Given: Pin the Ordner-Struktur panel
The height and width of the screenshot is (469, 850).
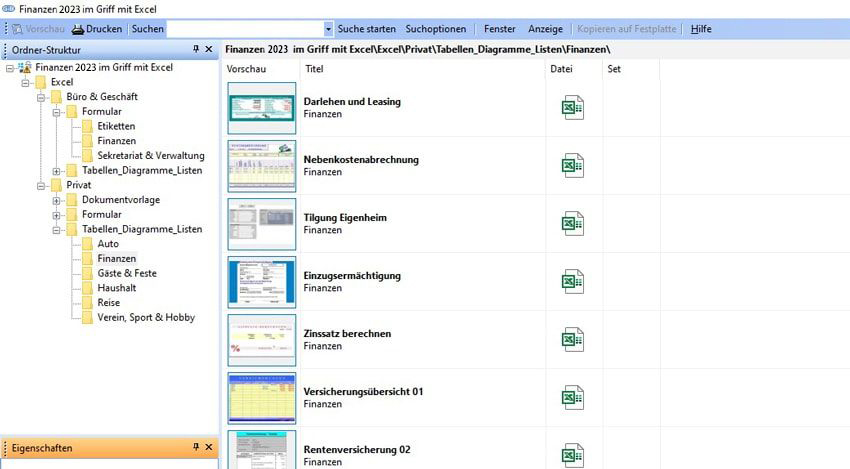Looking at the screenshot, I should click(x=195, y=49).
